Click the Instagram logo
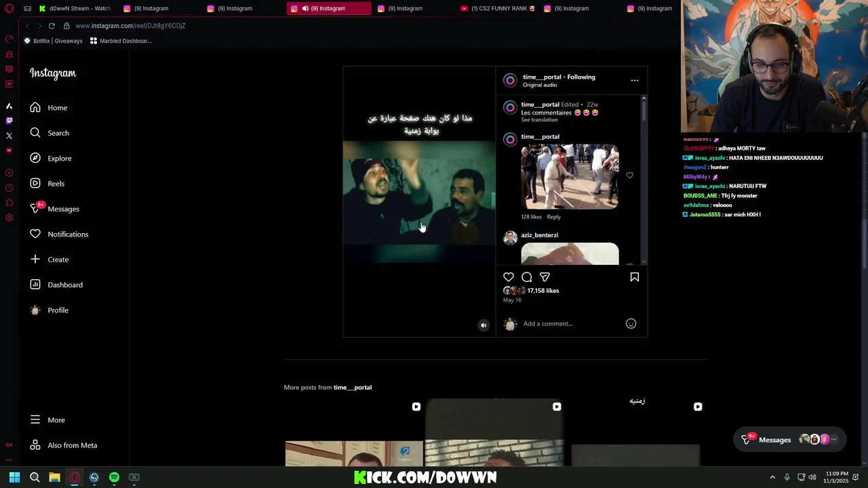The height and width of the screenshot is (488, 868). [53, 73]
